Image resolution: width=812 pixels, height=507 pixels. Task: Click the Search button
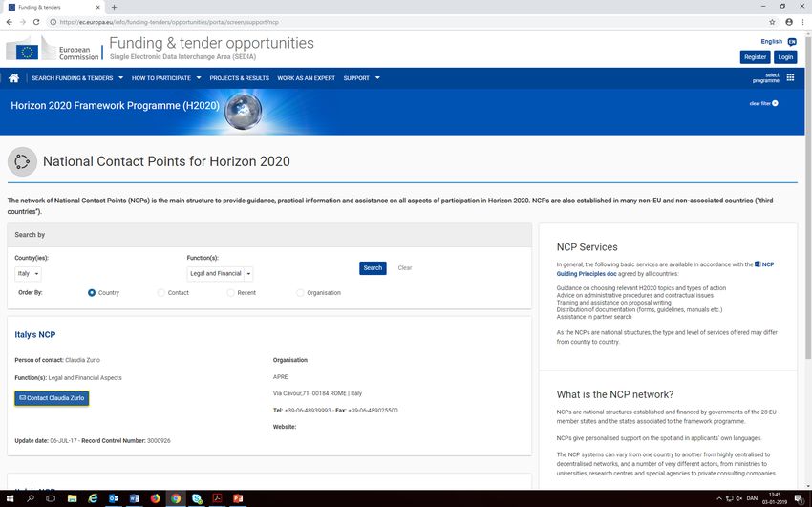(x=373, y=268)
